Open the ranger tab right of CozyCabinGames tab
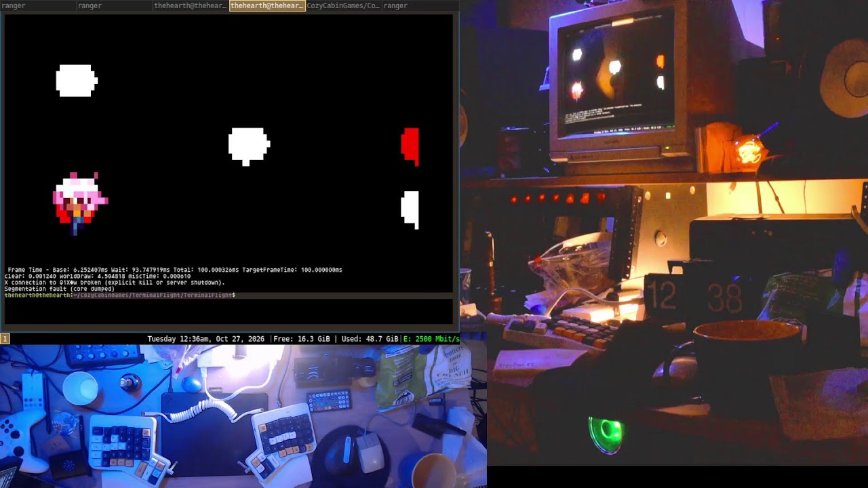The height and width of the screenshot is (488, 868). (420, 5)
